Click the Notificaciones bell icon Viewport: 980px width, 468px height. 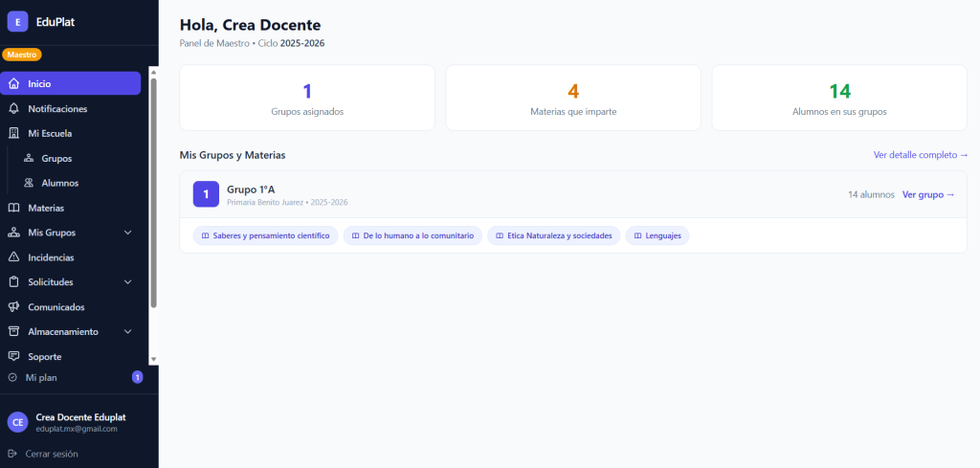[x=13, y=109]
